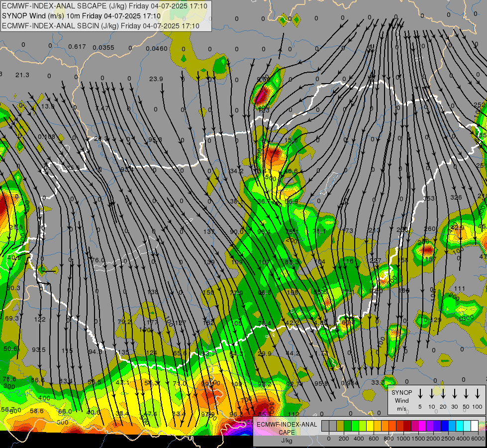This screenshot has width=487, height=448.
Task: Select the bright magenta CAPE legend swatch
Action: [422, 426]
